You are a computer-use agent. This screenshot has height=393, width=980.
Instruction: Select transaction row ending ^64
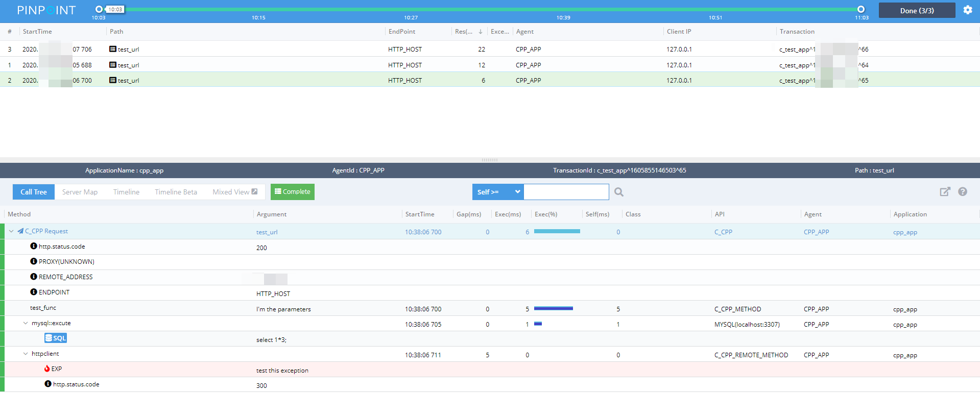pyautogui.click(x=490, y=65)
